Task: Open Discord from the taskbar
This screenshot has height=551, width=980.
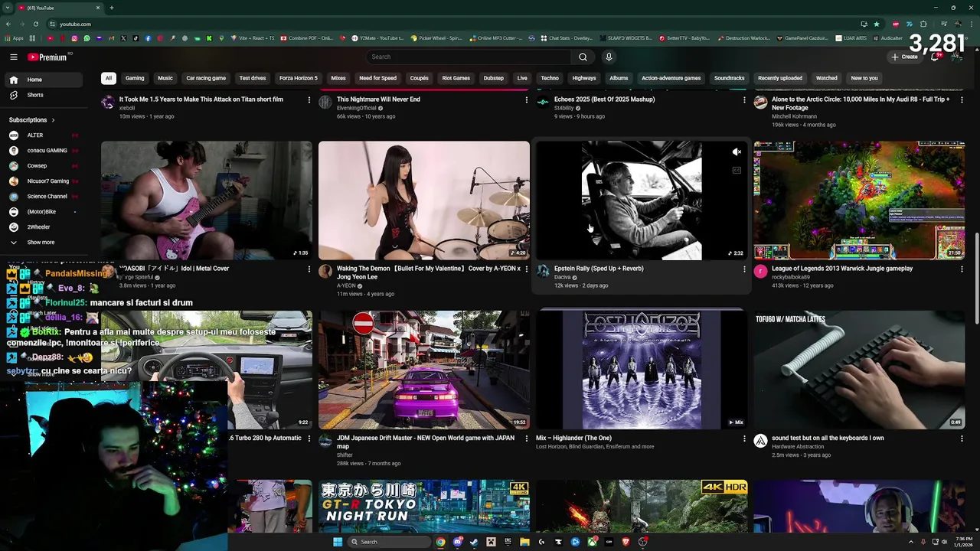Action: (457, 542)
